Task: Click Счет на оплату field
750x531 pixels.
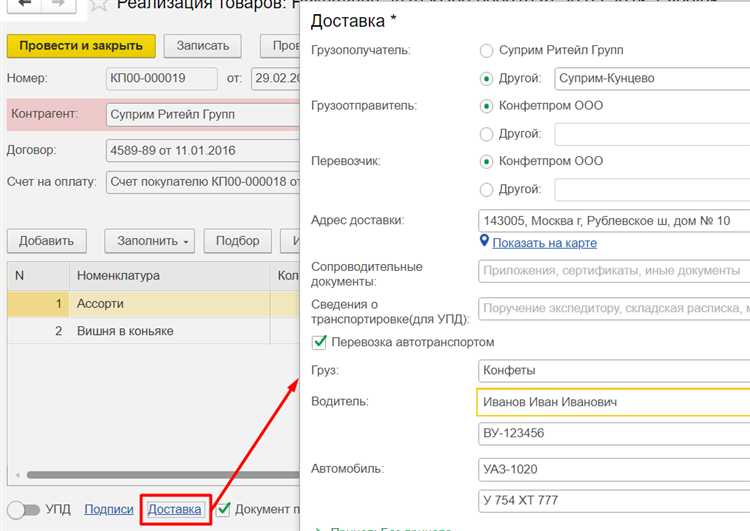Action: [x=203, y=182]
